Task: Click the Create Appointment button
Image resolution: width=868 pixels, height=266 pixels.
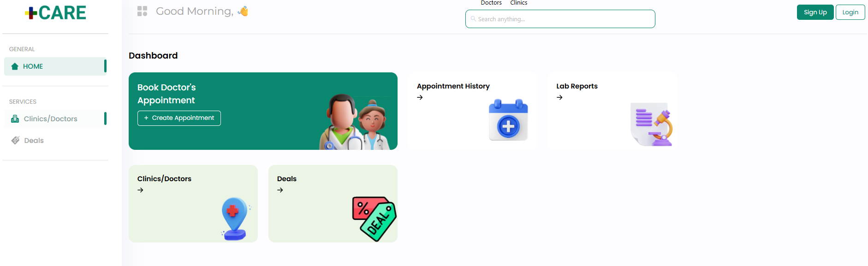Action: pos(179,118)
